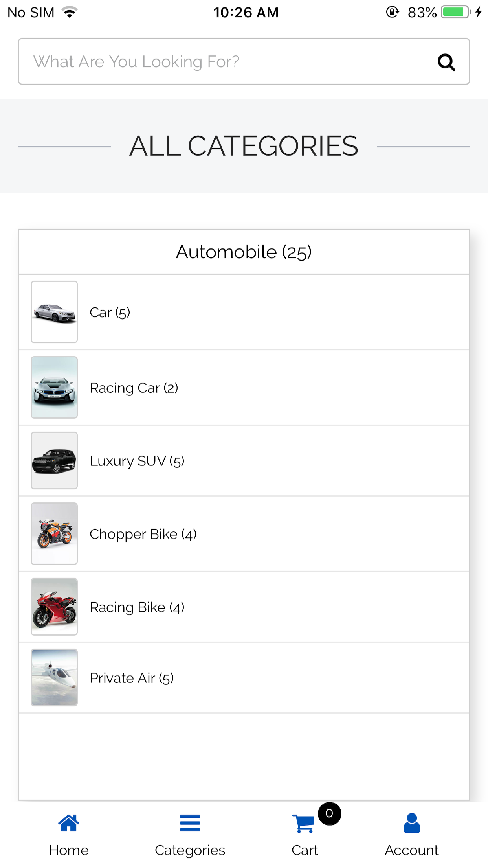The image size is (488, 868).
Task: Tap the cart item count badge
Action: click(x=329, y=813)
